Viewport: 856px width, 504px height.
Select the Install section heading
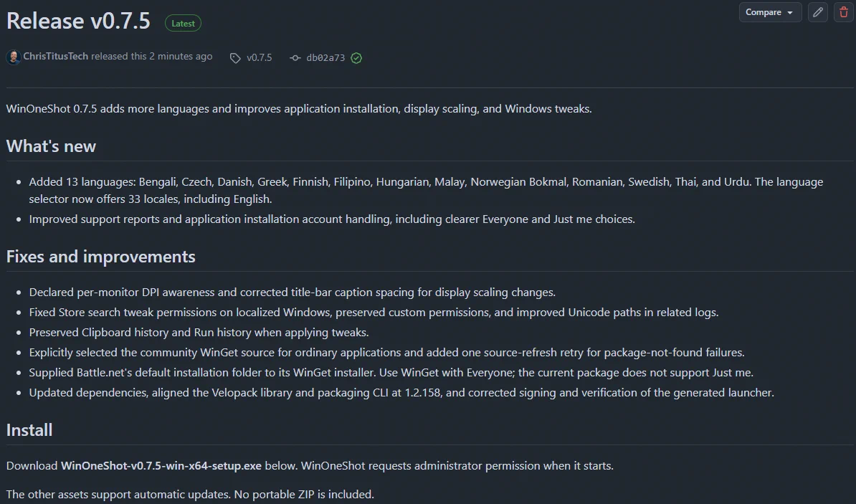coord(29,430)
